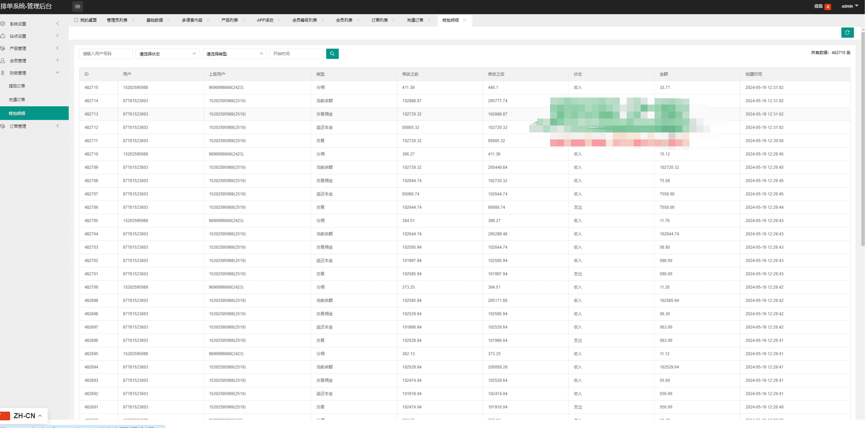Screen dimensions: 868x428
Task: Click the green refresh icon button
Action: pos(847,32)
